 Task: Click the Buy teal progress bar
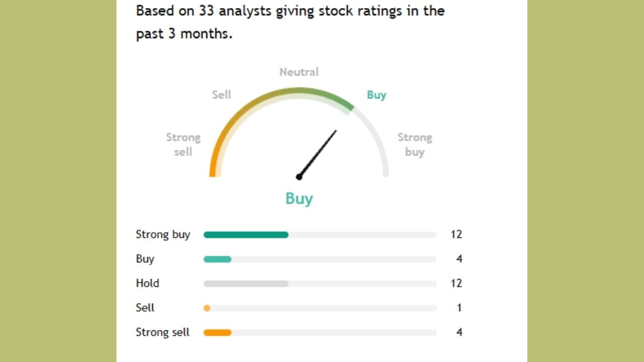tap(217, 259)
